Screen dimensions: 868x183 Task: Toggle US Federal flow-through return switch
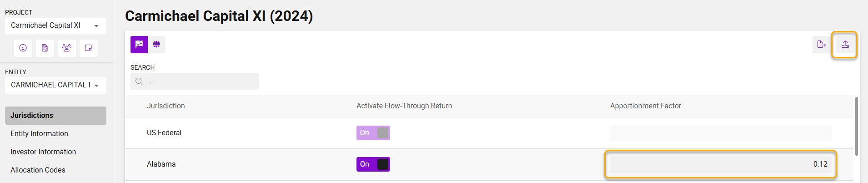(373, 133)
